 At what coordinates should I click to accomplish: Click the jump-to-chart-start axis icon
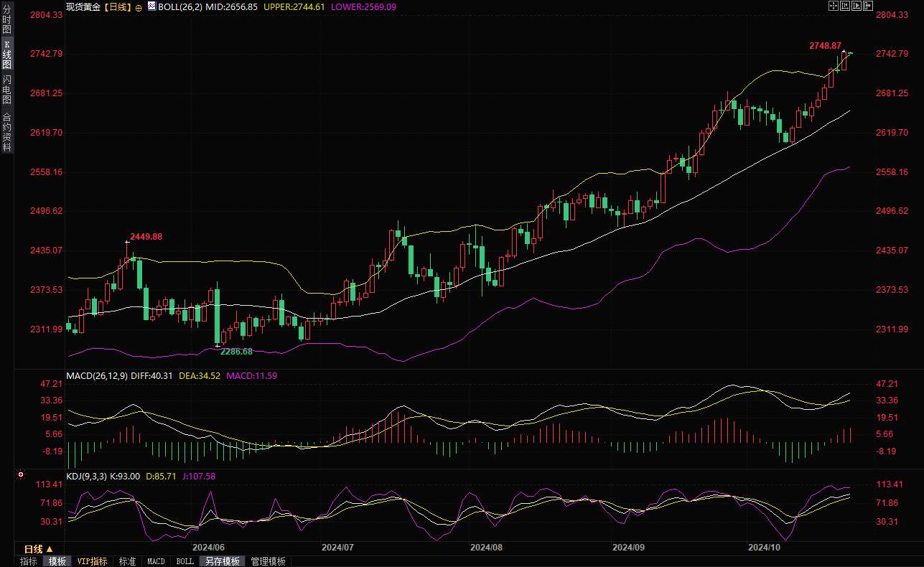[x=845, y=6]
